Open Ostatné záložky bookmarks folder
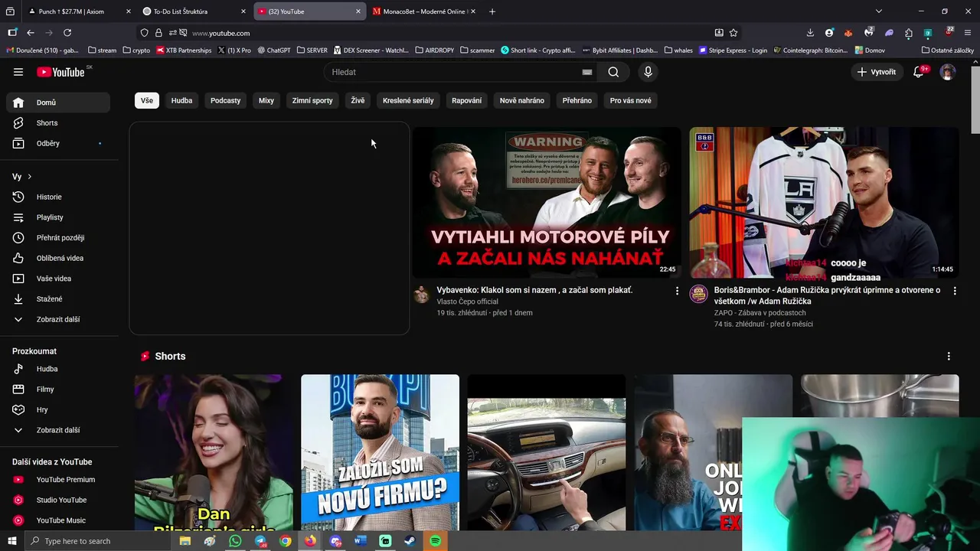Screen dimensions: 980x551 point(948,51)
